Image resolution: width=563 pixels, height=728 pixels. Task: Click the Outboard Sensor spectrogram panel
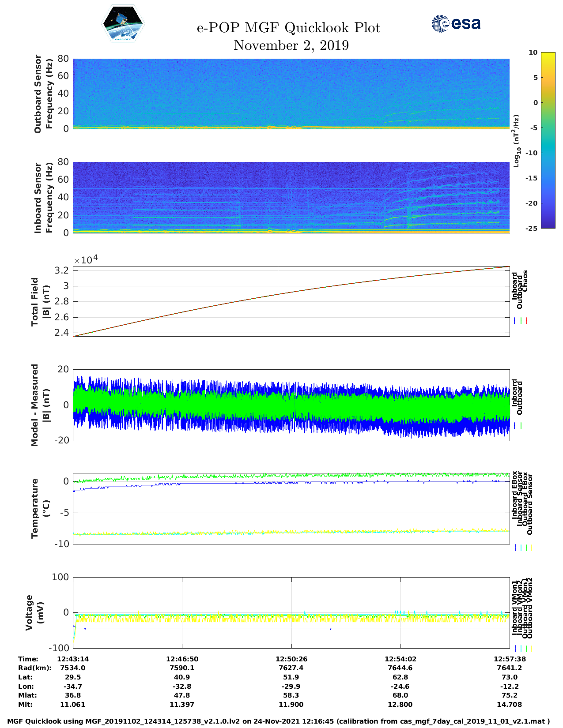click(291, 93)
